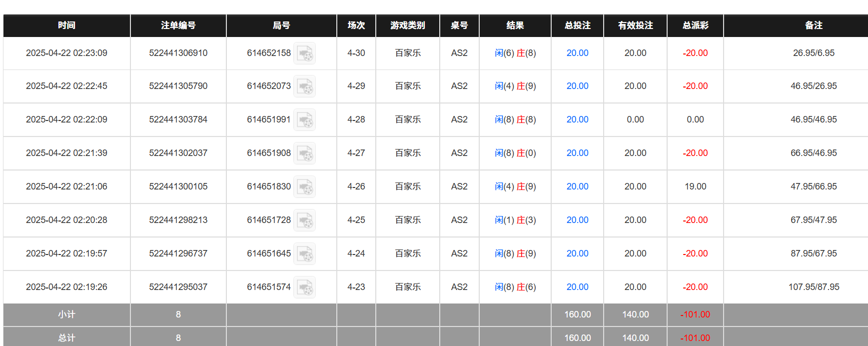Open the replay icon for round 614652073

tap(304, 86)
